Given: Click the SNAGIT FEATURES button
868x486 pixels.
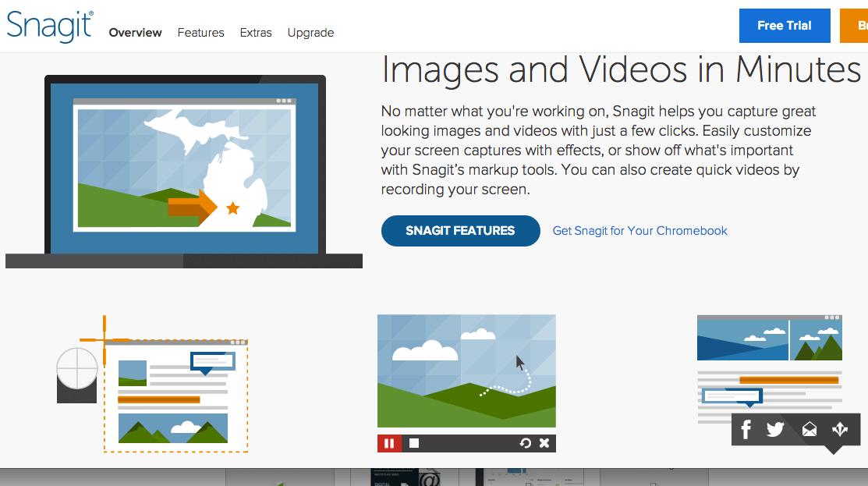Looking at the screenshot, I should pyautogui.click(x=461, y=231).
